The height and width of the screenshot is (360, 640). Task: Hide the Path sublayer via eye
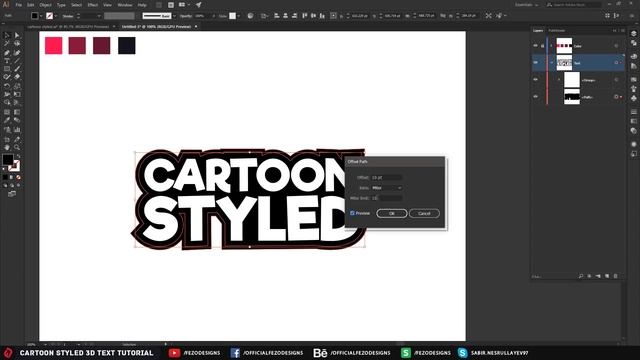pos(536,97)
